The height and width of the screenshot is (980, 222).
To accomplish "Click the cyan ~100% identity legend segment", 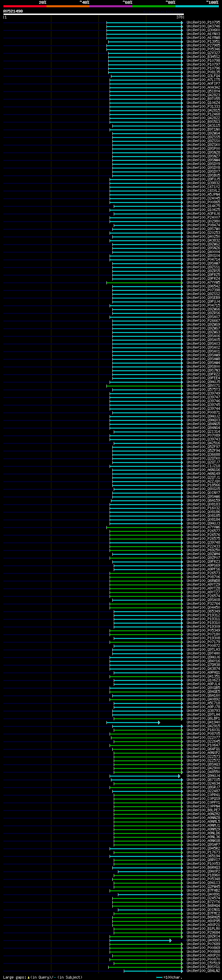I will (197, 6).
